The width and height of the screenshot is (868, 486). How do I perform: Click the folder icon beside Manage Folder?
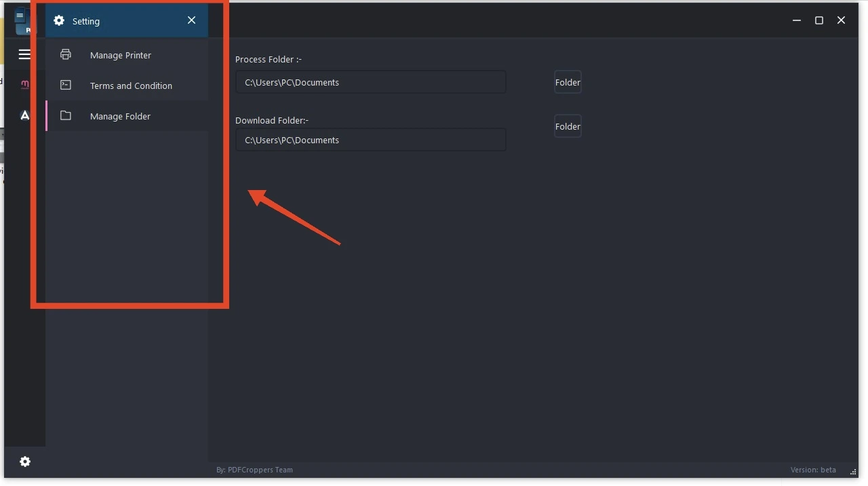tap(66, 115)
